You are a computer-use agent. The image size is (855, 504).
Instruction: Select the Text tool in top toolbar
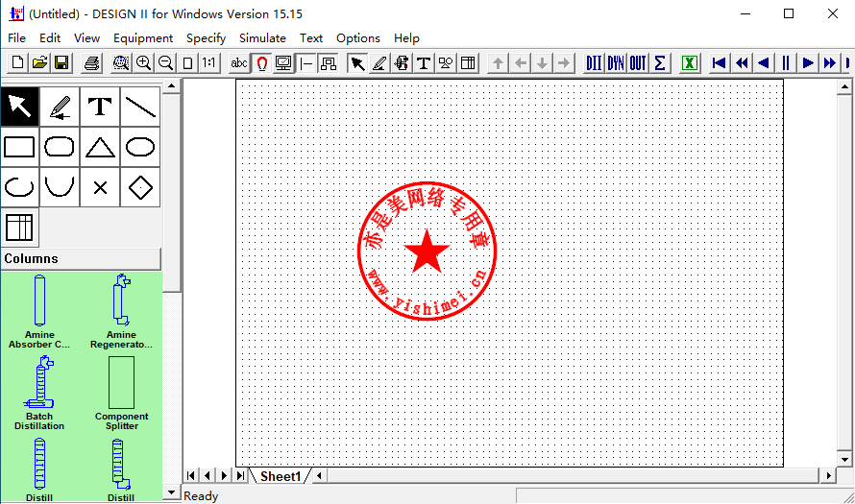coord(424,63)
